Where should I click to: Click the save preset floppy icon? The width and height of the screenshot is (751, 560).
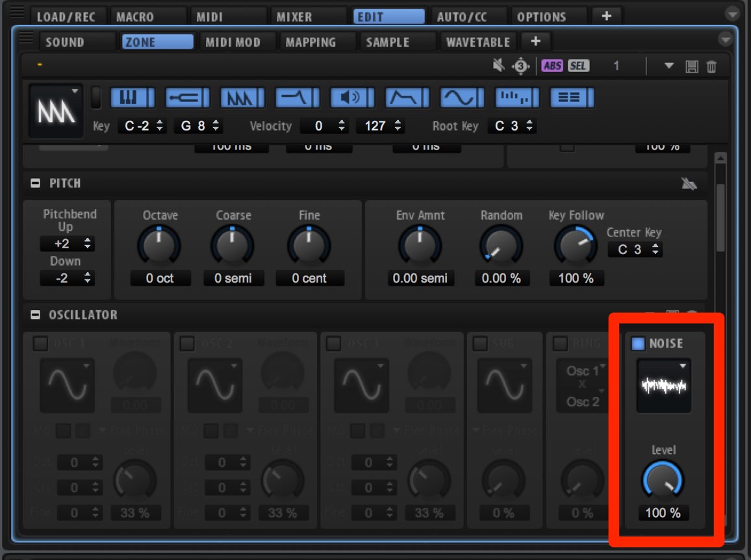pos(692,66)
